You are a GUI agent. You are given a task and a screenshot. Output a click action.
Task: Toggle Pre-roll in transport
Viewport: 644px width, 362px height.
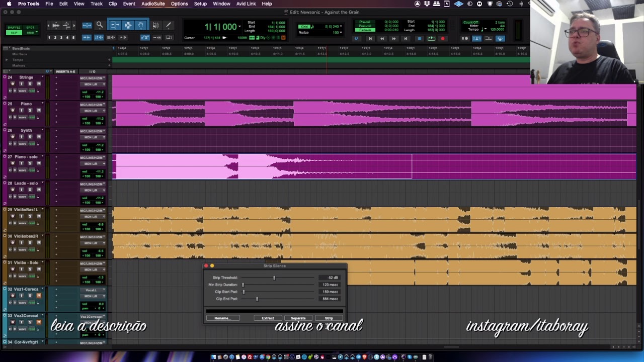point(365,22)
